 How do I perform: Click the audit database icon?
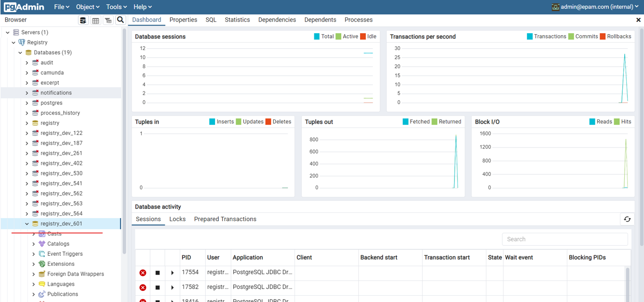click(35, 63)
